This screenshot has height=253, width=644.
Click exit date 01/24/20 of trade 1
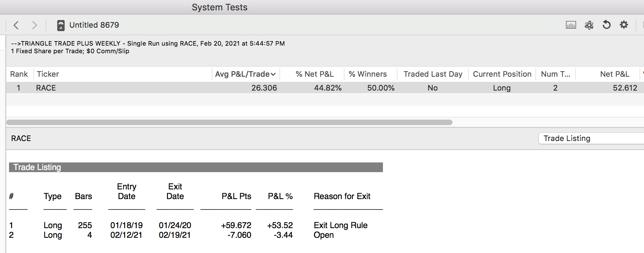tap(175, 225)
